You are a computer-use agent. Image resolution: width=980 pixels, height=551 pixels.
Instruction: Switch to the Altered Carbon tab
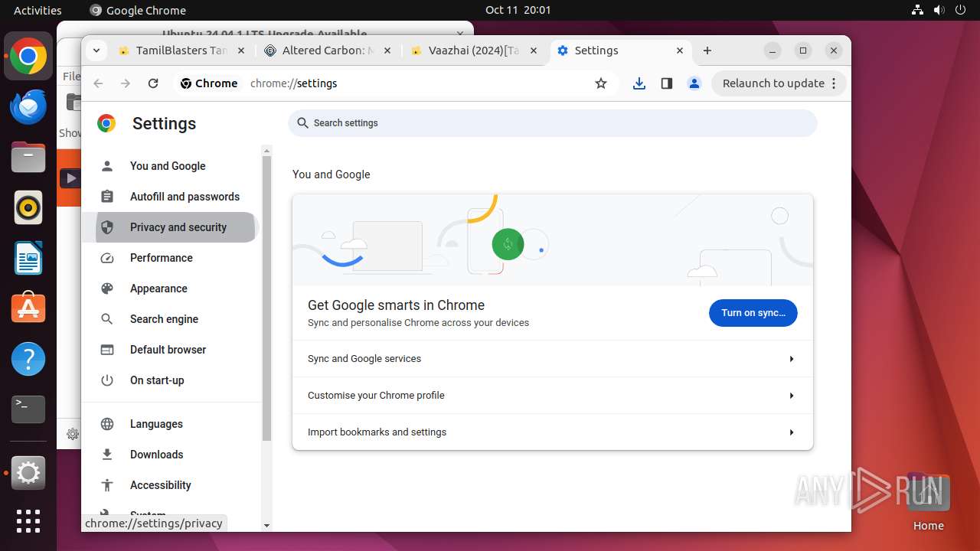click(327, 51)
